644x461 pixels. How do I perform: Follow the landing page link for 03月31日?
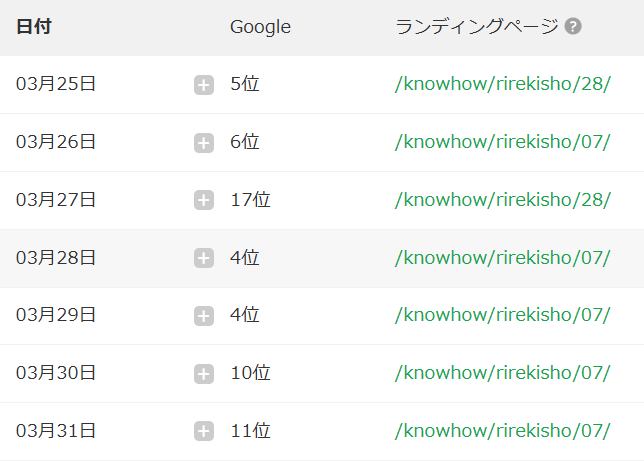pyautogui.click(x=503, y=431)
